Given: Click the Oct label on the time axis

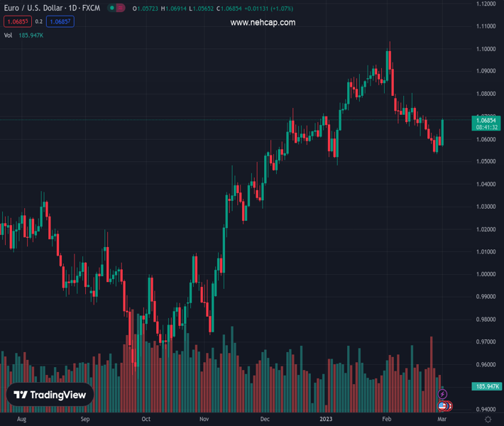Looking at the screenshot, I should pos(146,420).
